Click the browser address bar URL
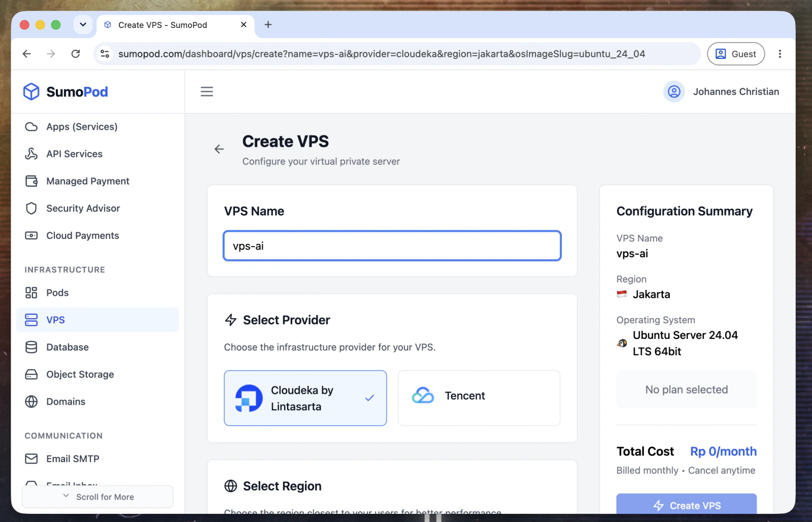The width and height of the screenshot is (812, 522). click(x=382, y=54)
